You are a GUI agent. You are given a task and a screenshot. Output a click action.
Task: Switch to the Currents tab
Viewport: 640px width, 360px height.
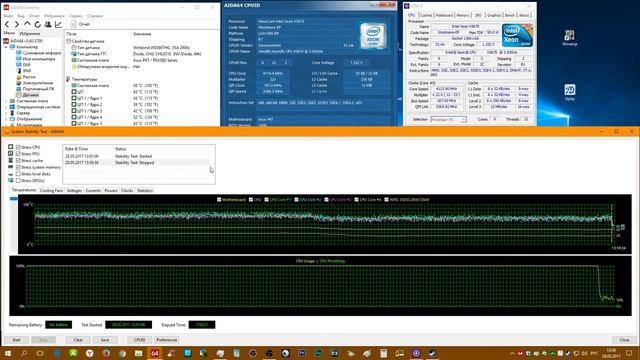[93, 191]
